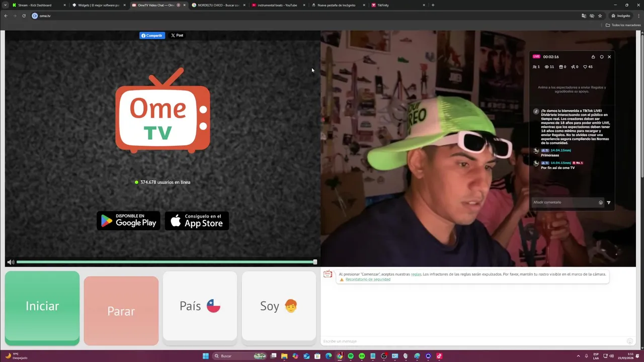The image size is (644, 362).
Task: Switch to the Widgets tab
Action: (99, 5)
